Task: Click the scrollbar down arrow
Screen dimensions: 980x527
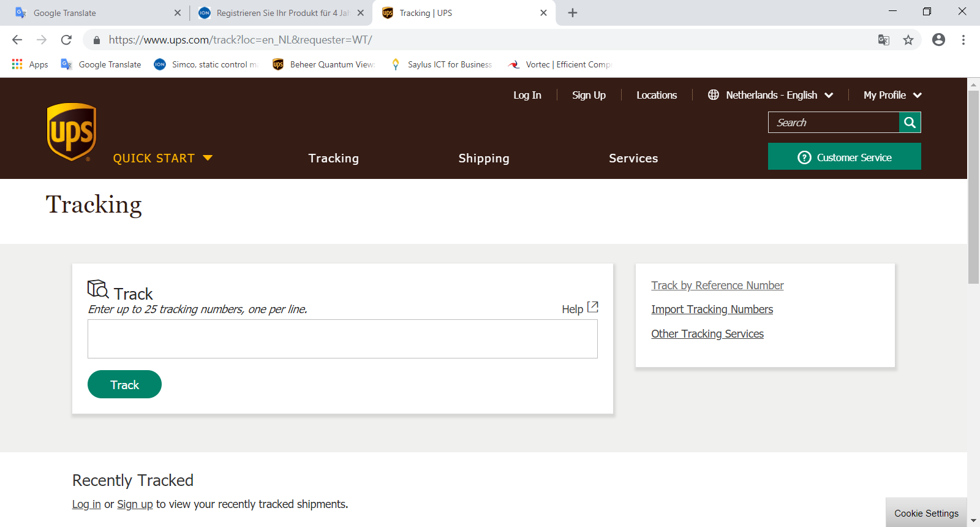Action: 973,521
